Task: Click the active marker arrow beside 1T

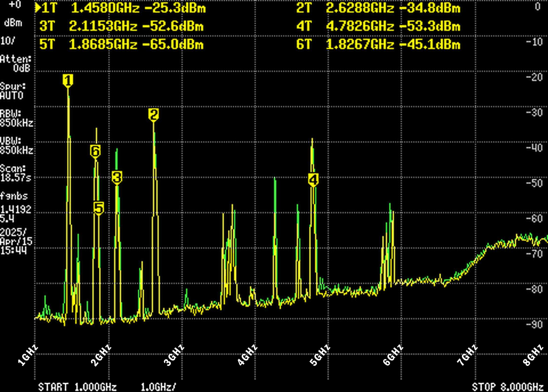Action: click(x=38, y=8)
